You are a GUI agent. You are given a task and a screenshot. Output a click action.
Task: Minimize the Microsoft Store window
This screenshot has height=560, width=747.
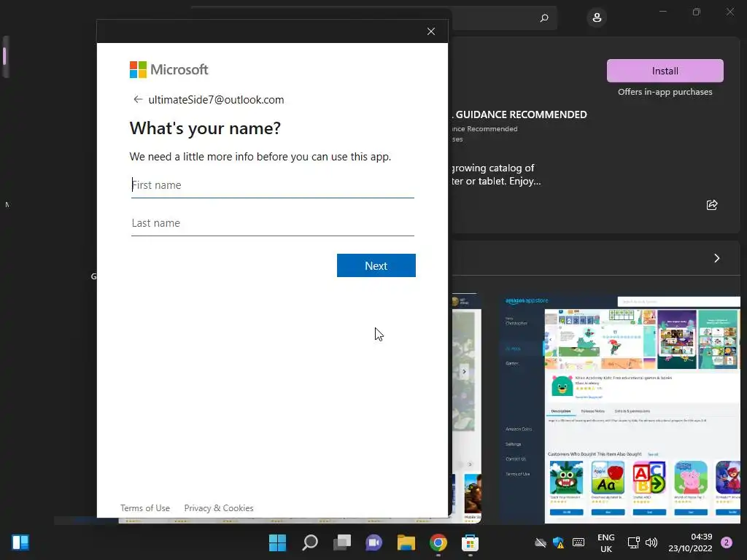tap(663, 12)
